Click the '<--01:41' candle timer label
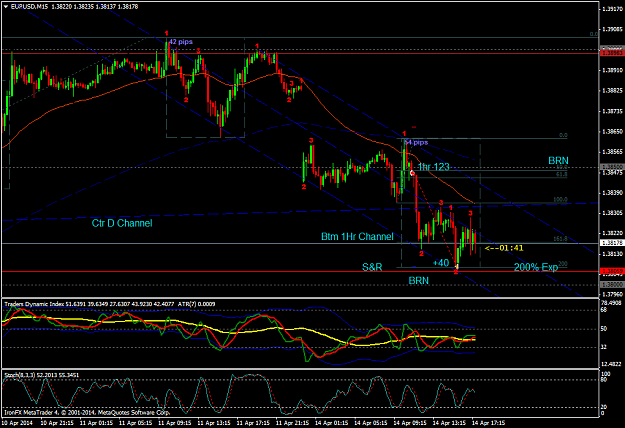Image resolution: width=625 pixels, height=428 pixels. click(504, 248)
